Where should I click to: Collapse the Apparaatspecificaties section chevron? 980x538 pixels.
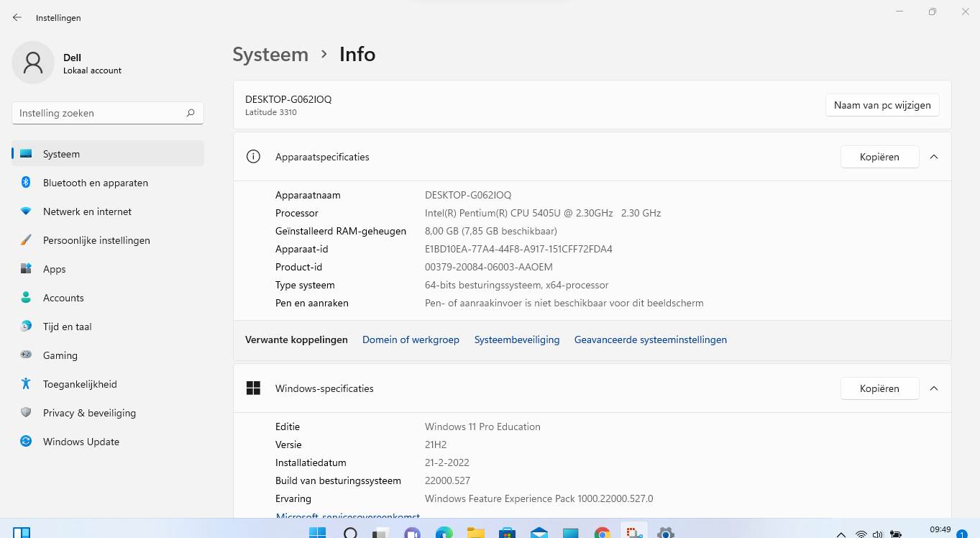934,157
